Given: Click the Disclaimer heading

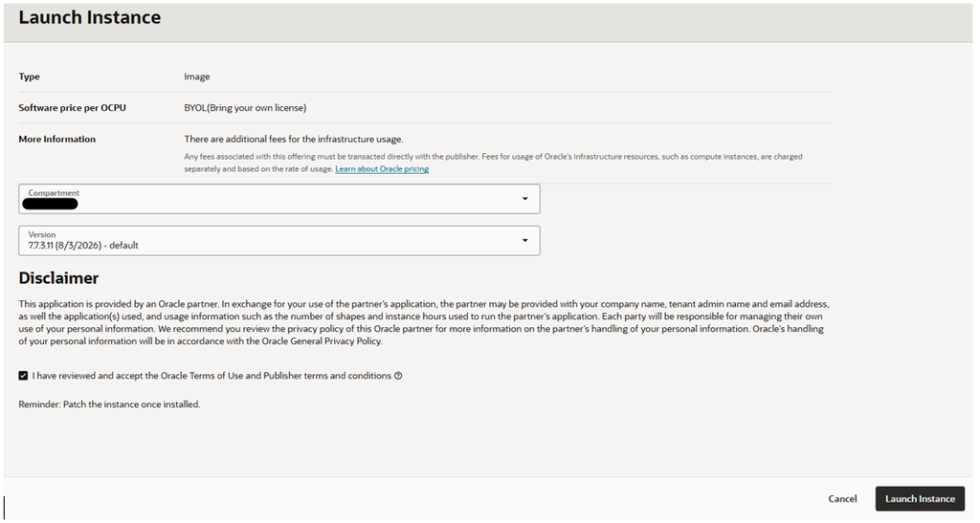Looking at the screenshot, I should (58, 278).
